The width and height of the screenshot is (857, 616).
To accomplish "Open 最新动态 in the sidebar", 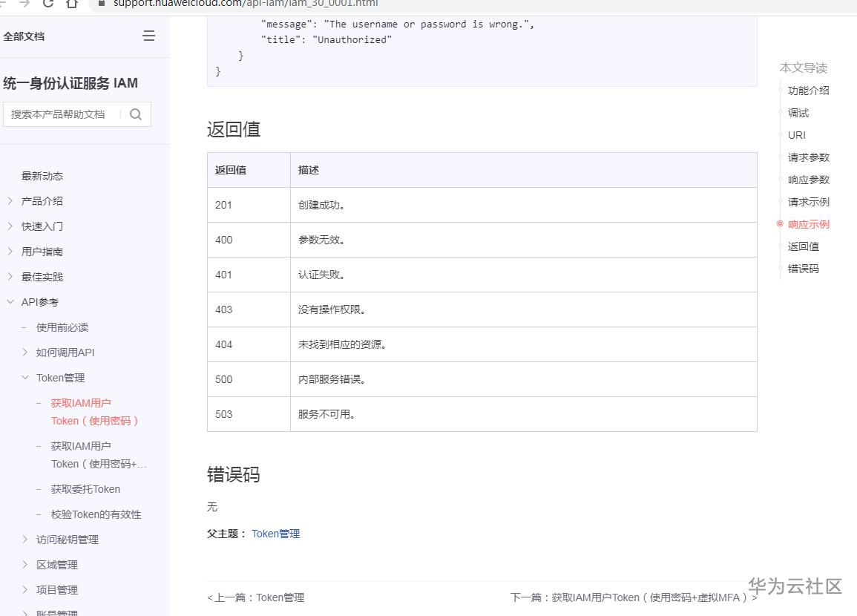I will [x=42, y=176].
